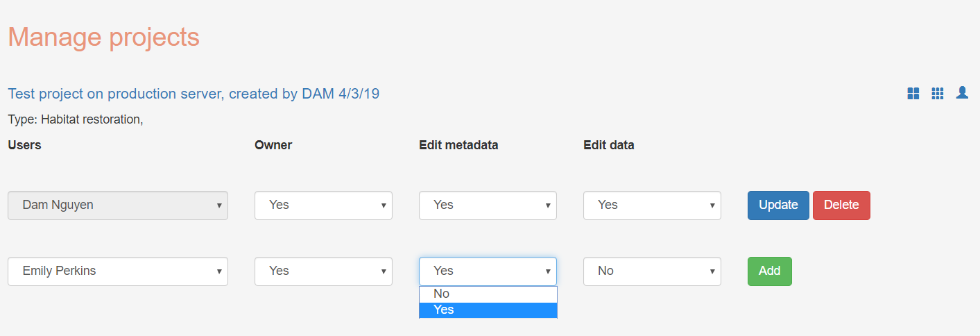Collapse the open Edit metadata dropdown
980x336 pixels.
488,271
